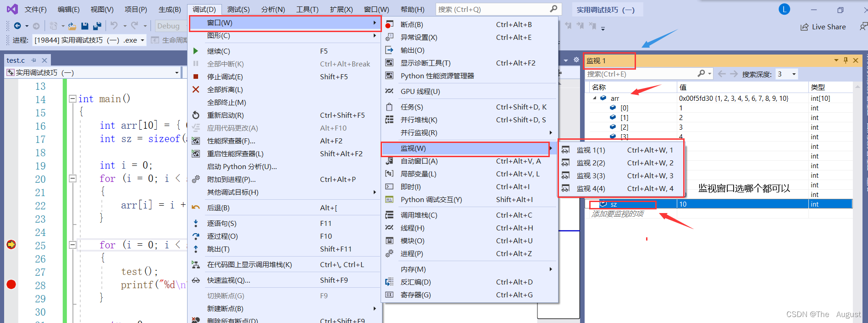Click the Restart debugging icon
This screenshot has height=323, width=868.
coord(196,115)
